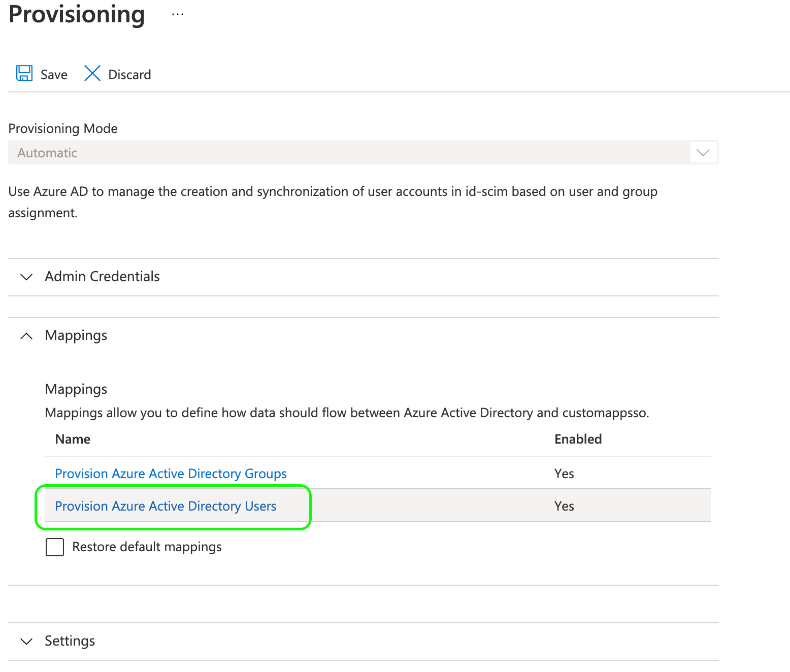Expand the Admin Credentials section
Image resolution: width=790 pixels, height=672 pixels.
[102, 277]
